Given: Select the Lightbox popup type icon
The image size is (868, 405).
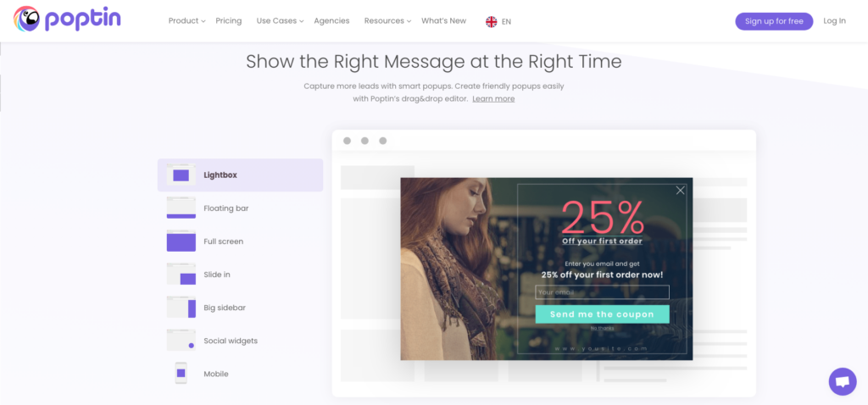Looking at the screenshot, I should coord(181,175).
